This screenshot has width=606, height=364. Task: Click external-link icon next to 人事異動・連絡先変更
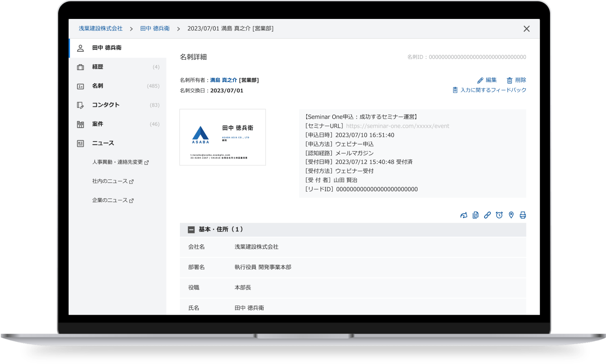pyautogui.click(x=146, y=162)
